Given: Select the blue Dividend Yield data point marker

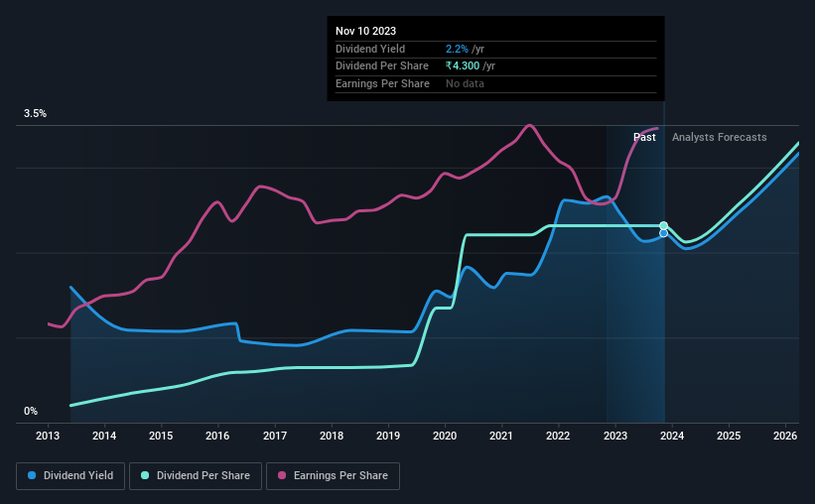Looking at the screenshot, I should [x=664, y=233].
